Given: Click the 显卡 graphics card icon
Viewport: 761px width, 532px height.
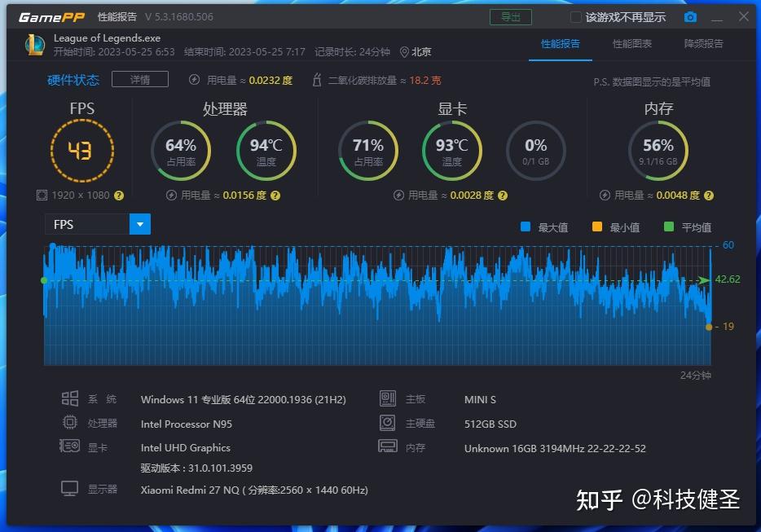Looking at the screenshot, I should (70, 445).
